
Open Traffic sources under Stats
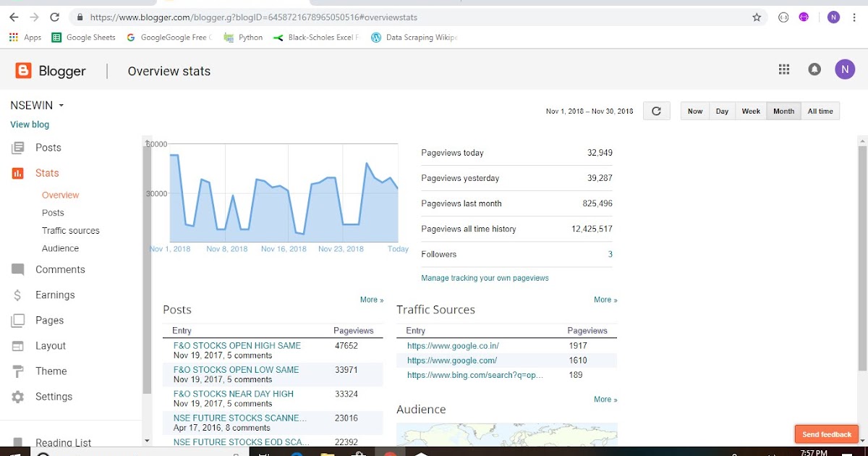tap(70, 230)
